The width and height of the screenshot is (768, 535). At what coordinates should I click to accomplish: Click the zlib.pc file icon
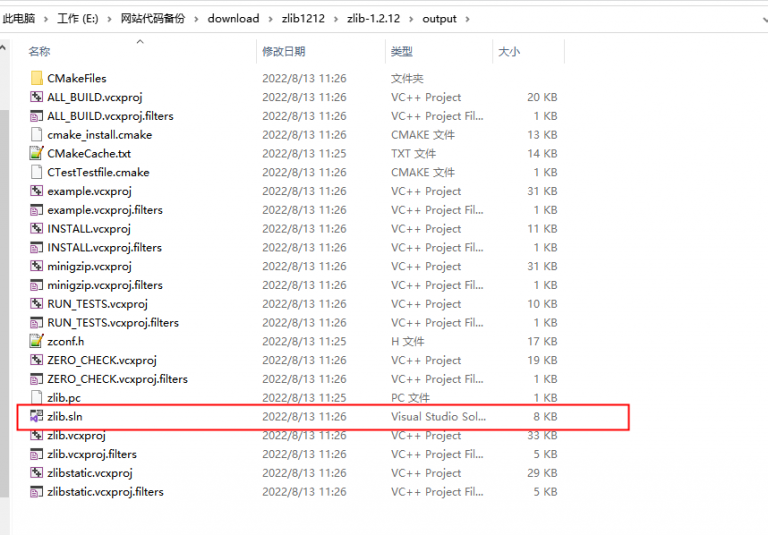coord(37,398)
